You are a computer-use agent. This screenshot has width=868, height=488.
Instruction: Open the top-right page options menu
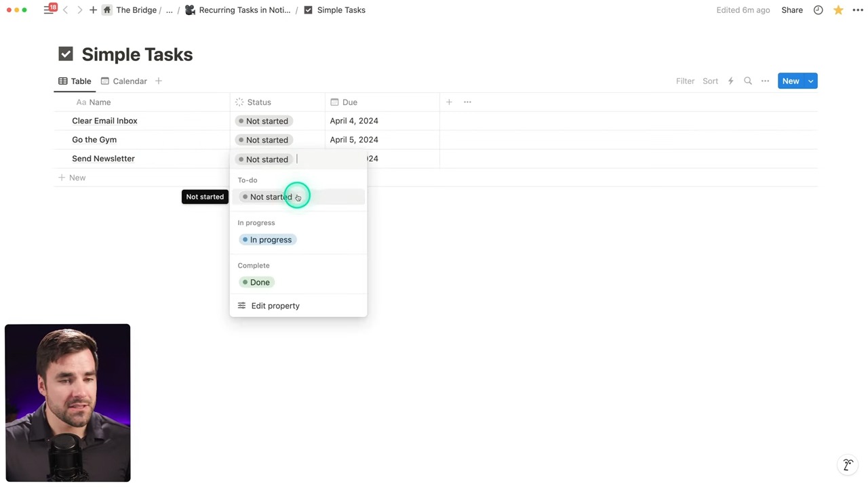click(858, 10)
